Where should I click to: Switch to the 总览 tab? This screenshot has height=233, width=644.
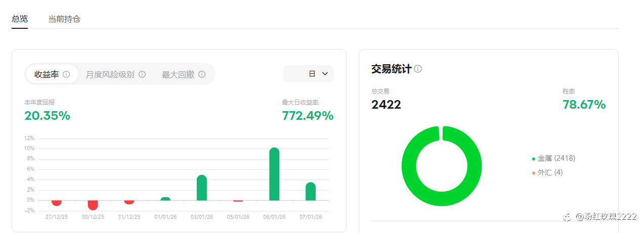[20, 19]
